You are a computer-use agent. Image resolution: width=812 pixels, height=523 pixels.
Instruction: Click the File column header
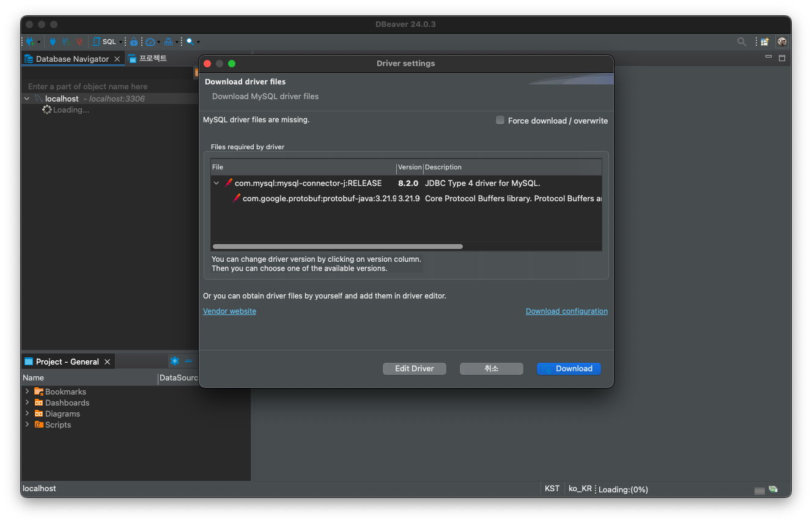coord(303,167)
